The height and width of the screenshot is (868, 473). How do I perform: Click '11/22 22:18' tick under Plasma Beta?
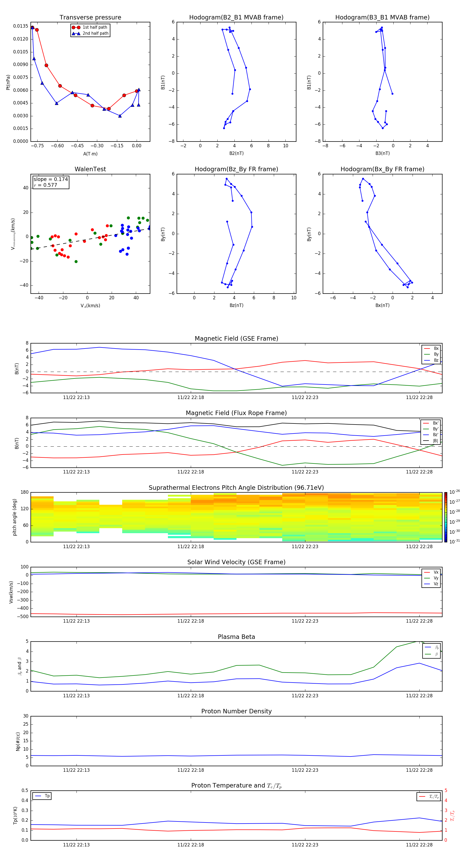(x=191, y=696)
